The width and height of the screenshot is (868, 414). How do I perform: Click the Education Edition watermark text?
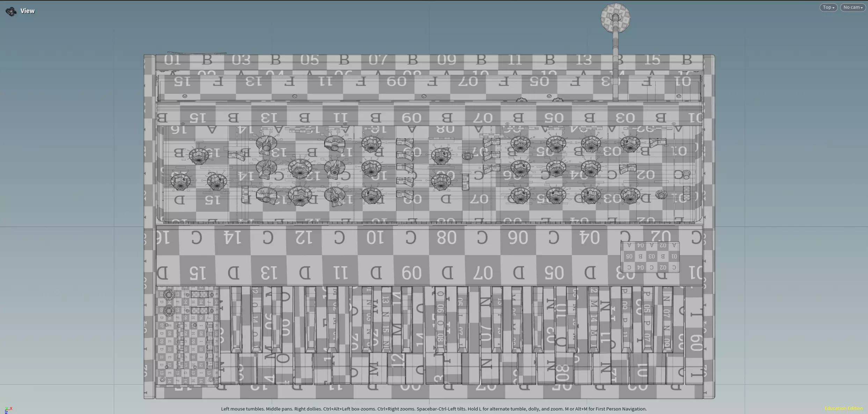(x=843, y=408)
